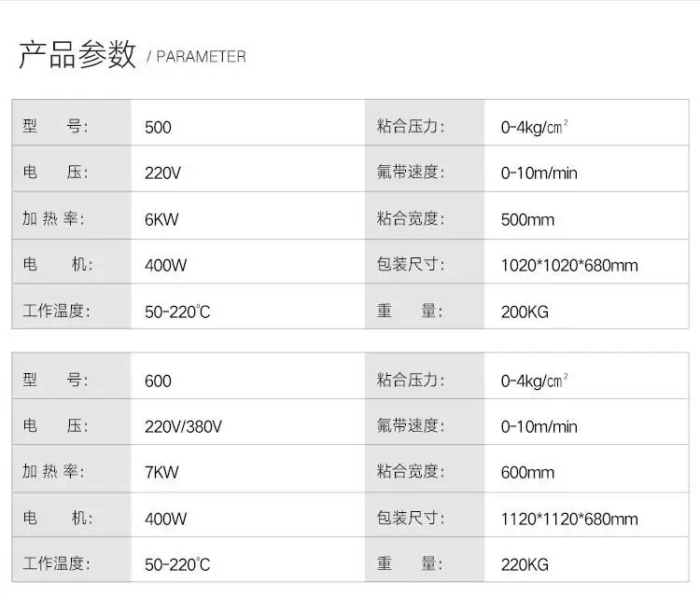Screen dimensions: 700x610
Task: Click 0-4kg/cm² pressure in the second table
Action: pos(535,381)
